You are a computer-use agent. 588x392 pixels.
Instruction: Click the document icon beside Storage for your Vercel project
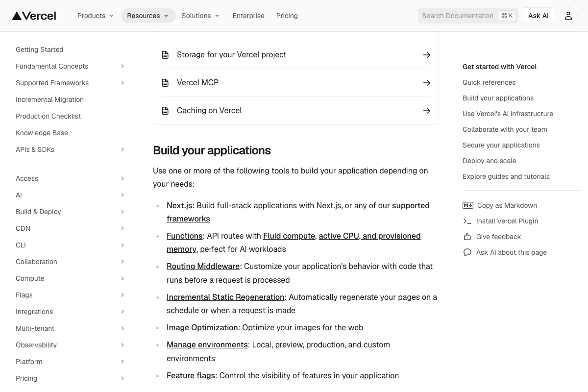165,55
